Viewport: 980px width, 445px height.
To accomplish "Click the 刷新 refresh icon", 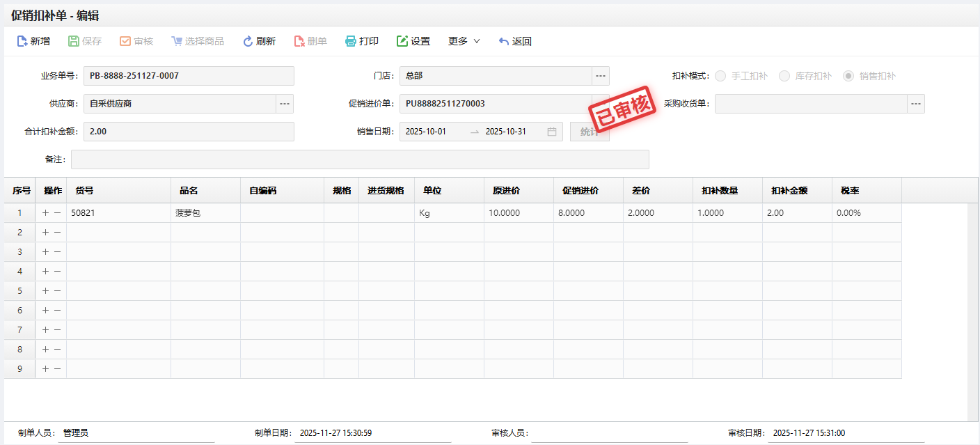I will pyautogui.click(x=248, y=41).
